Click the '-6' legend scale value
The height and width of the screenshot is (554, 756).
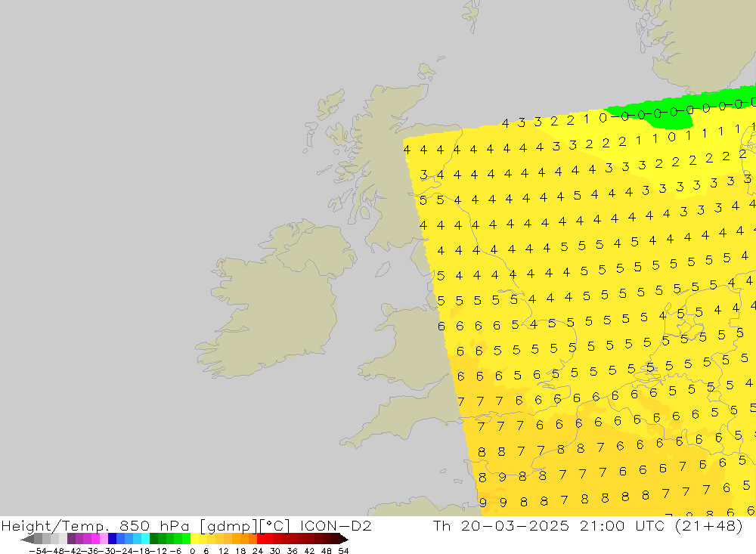tap(175, 551)
